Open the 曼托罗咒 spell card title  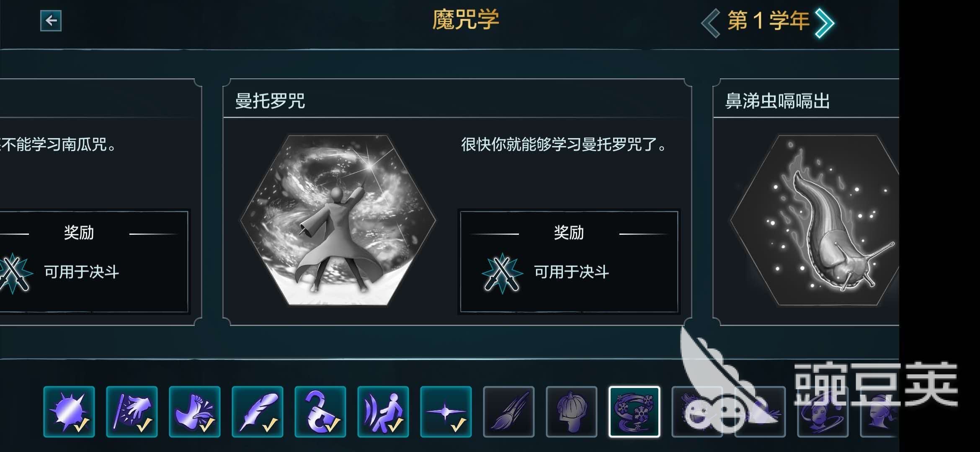270,101
